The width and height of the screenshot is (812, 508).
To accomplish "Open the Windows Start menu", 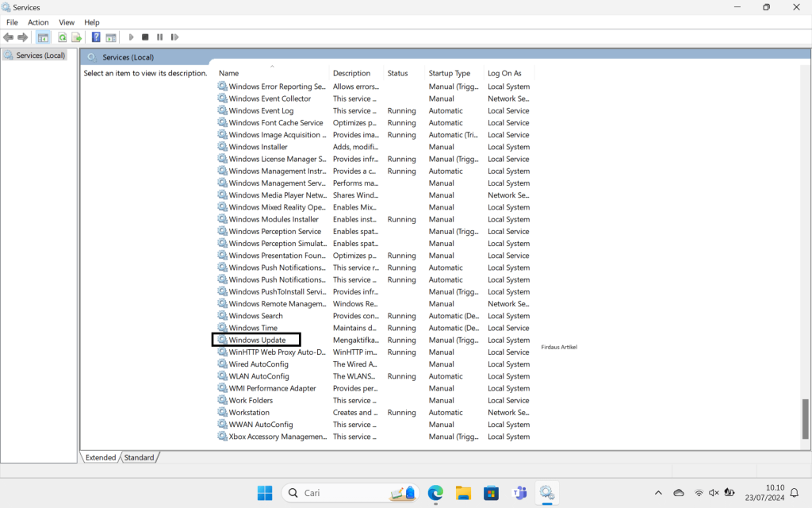I will pos(265,493).
